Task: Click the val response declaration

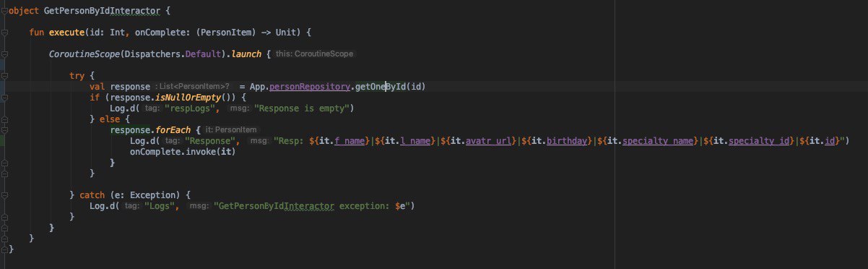Action: click(x=120, y=87)
